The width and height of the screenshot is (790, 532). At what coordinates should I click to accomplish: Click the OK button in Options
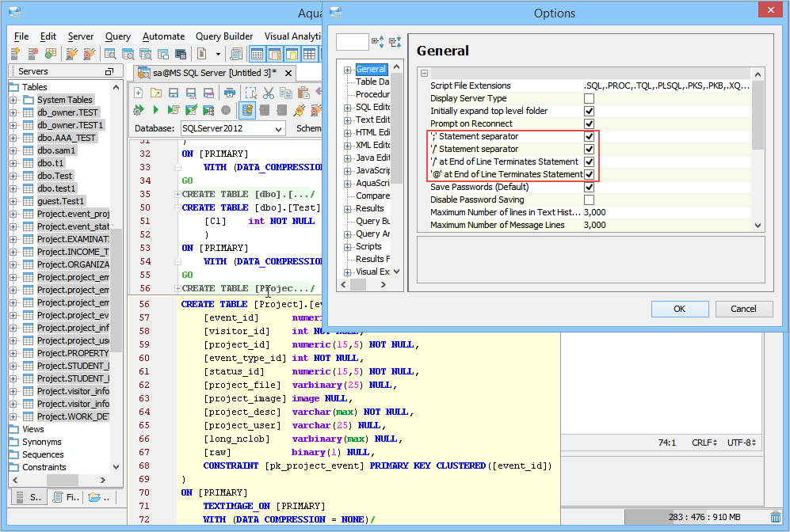coord(679,309)
